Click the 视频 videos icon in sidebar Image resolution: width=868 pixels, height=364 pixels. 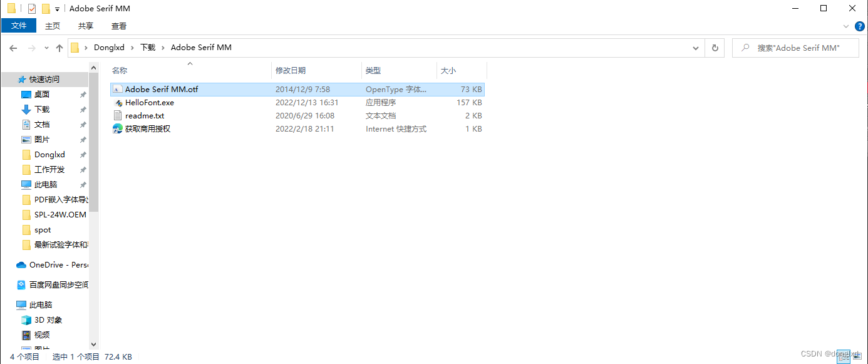pos(26,335)
